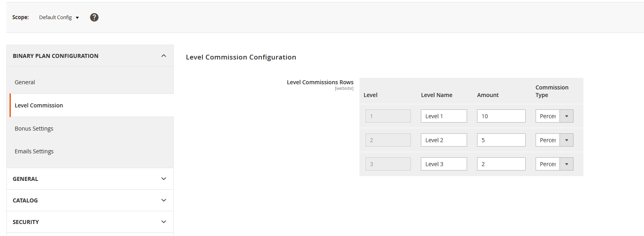Select the Level Commission menu entry

tap(39, 105)
